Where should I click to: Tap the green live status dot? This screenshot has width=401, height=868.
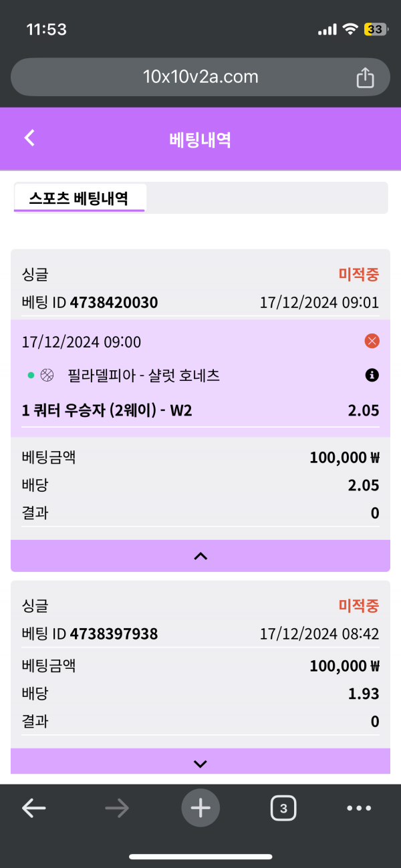coord(31,376)
